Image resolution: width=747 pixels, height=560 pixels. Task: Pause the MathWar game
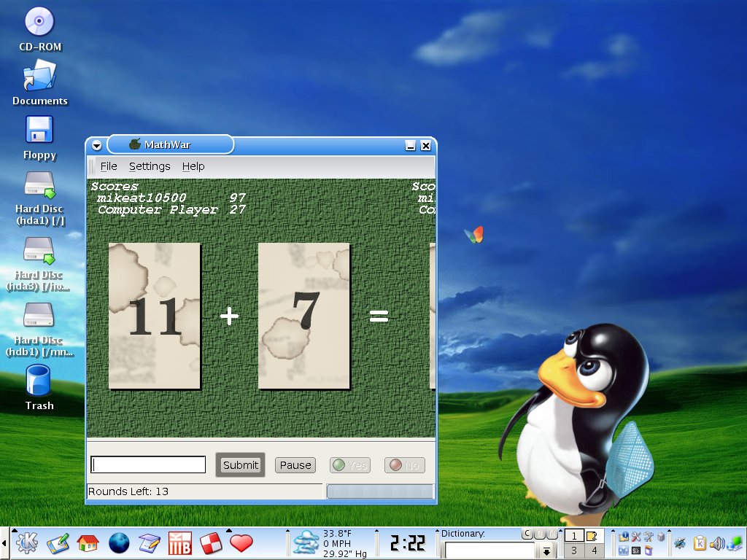tap(295, 464)
